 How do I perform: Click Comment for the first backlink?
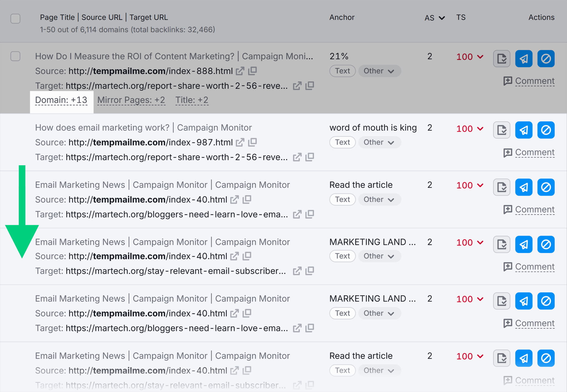click(534, 81)
